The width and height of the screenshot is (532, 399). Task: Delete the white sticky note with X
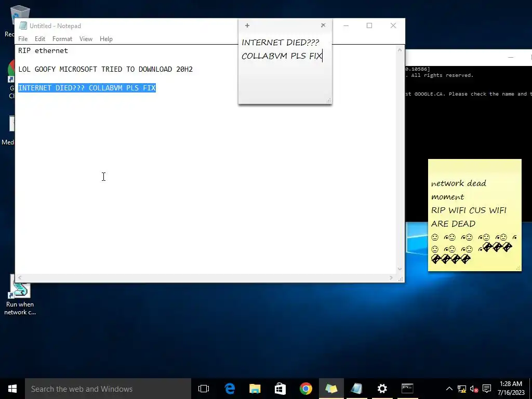(x=323, y=25)
